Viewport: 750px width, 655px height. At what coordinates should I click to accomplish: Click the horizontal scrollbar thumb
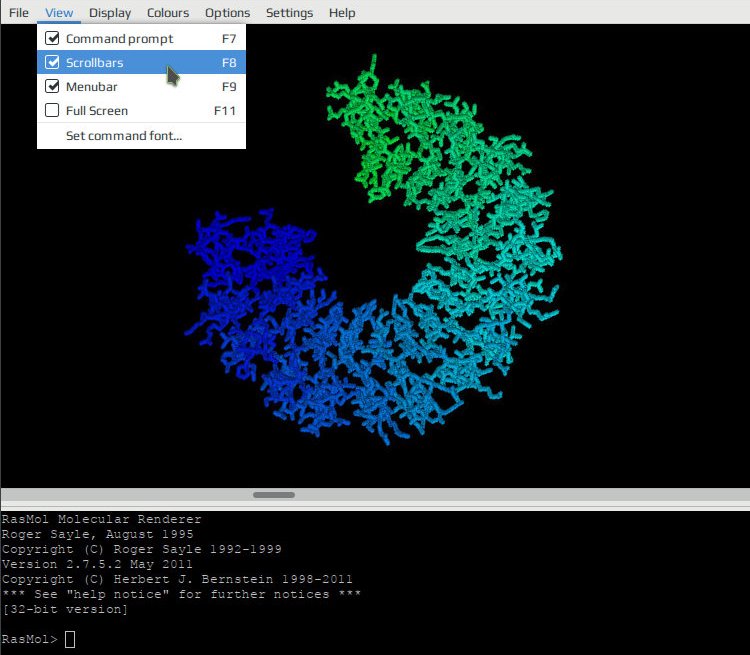click(x=274, y=495)
